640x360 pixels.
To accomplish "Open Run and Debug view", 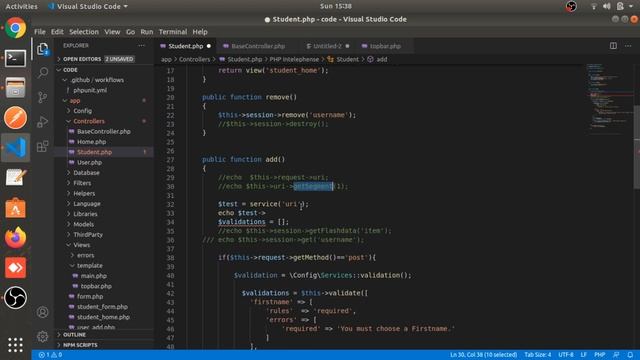I will click(x=43, y=122).
